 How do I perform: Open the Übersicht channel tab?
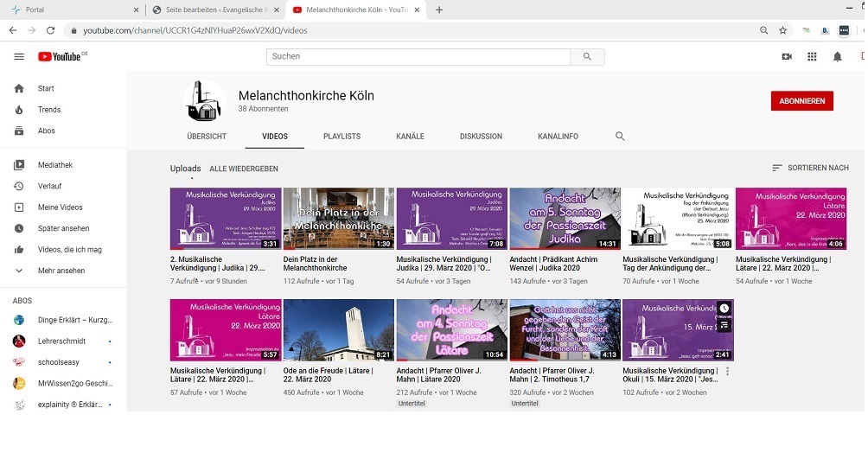207,137
